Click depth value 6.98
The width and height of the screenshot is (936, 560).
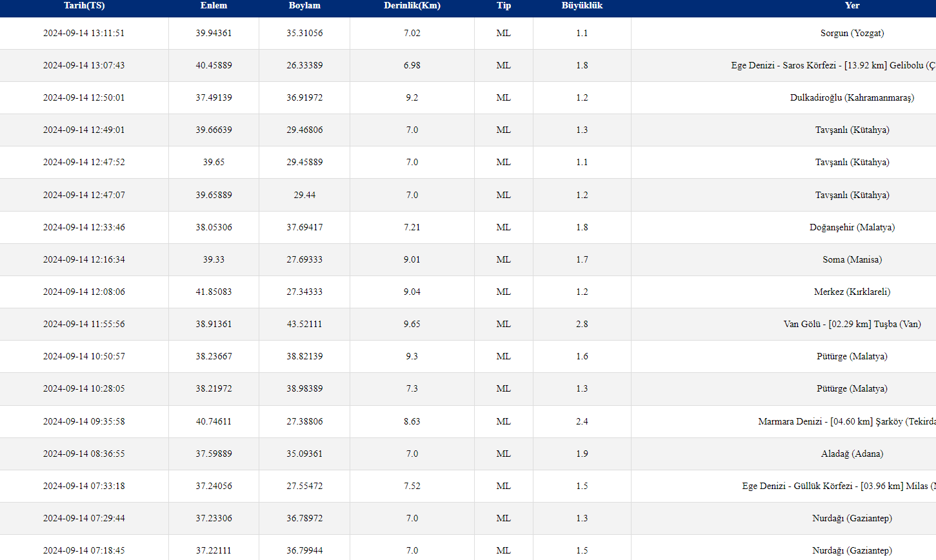coord(412,65)
